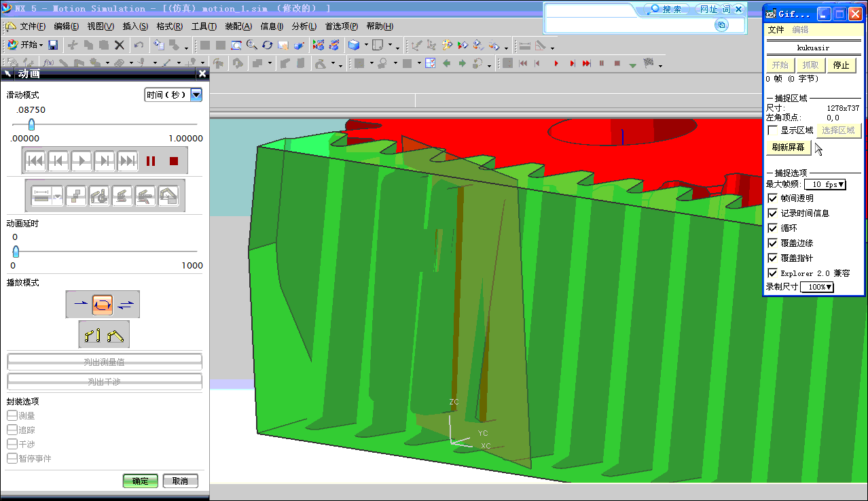Select play-once single arrow mode
Viewport: 868px width, 501px height.
point(80,305)
